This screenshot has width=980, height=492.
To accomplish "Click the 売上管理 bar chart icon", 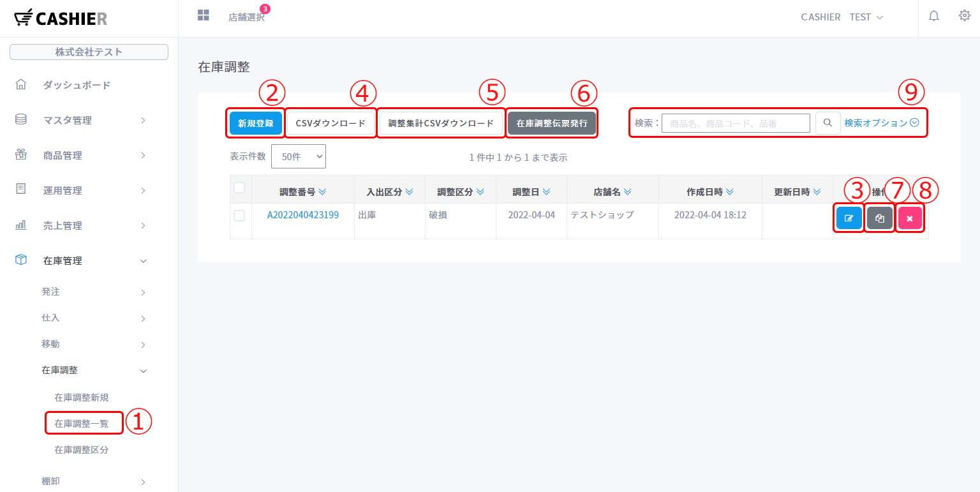I will tap(21, 225).
